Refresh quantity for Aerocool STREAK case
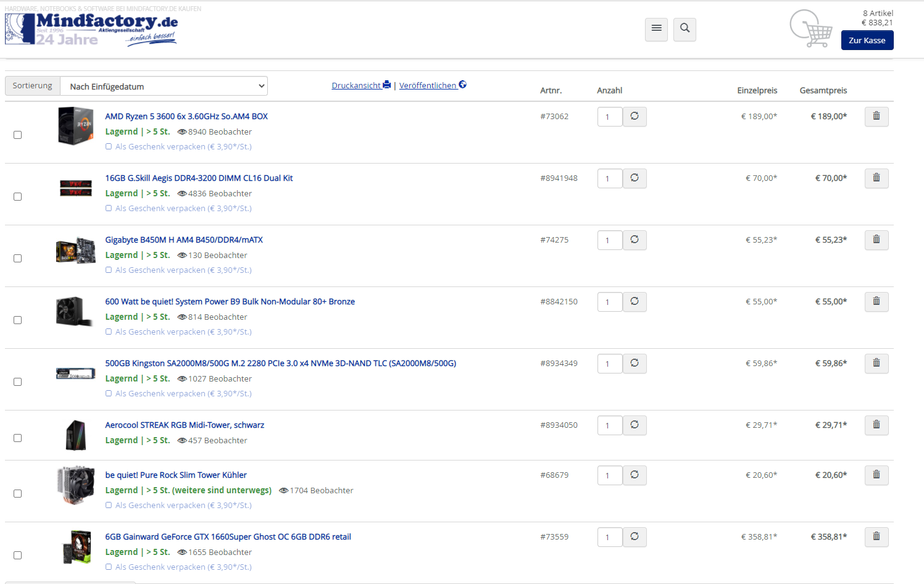Screen dimensions: 924x584 [635, 425]
